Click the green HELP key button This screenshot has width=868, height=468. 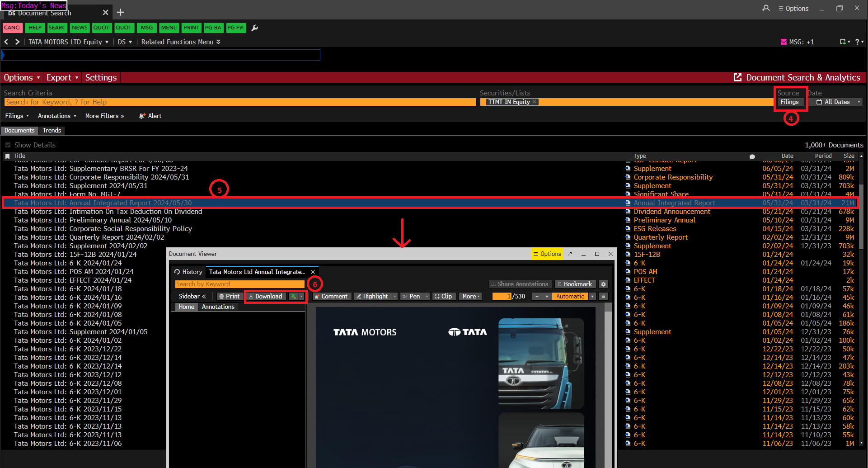pyautogui.click(x=35, y=28)
